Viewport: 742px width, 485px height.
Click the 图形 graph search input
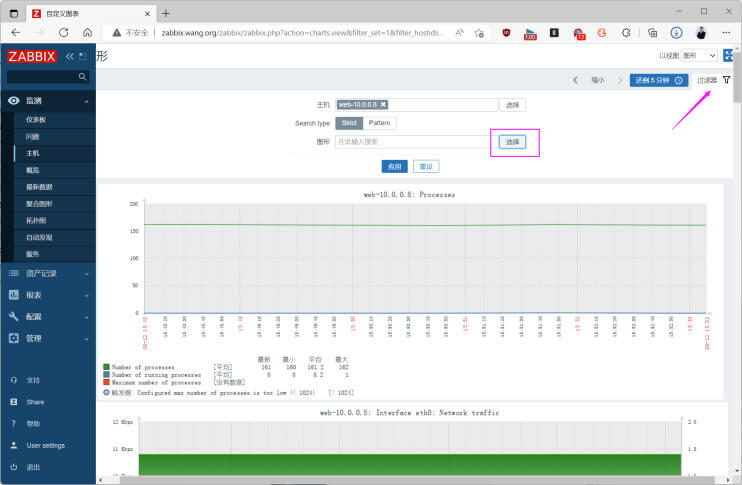tap(416, 141)
